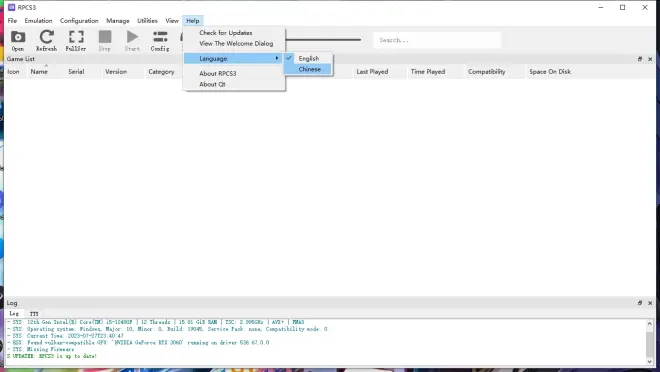This screenshot has height=372, width=660.
Task: Click the Start play icon
Action: pos(132,40)
